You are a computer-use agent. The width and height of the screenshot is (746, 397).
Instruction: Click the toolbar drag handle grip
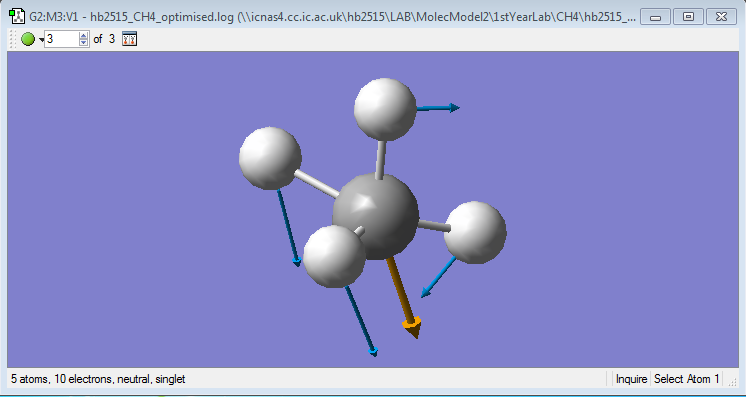pos(13,39)
